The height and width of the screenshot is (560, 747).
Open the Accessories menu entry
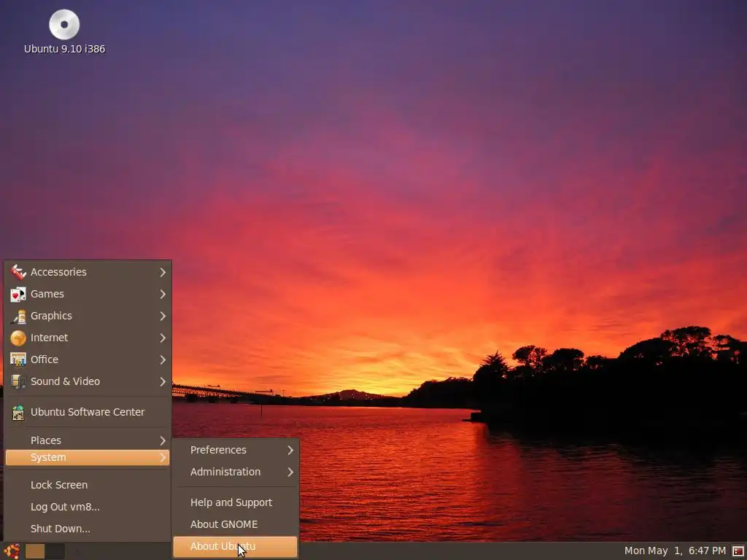coord(88,272)
